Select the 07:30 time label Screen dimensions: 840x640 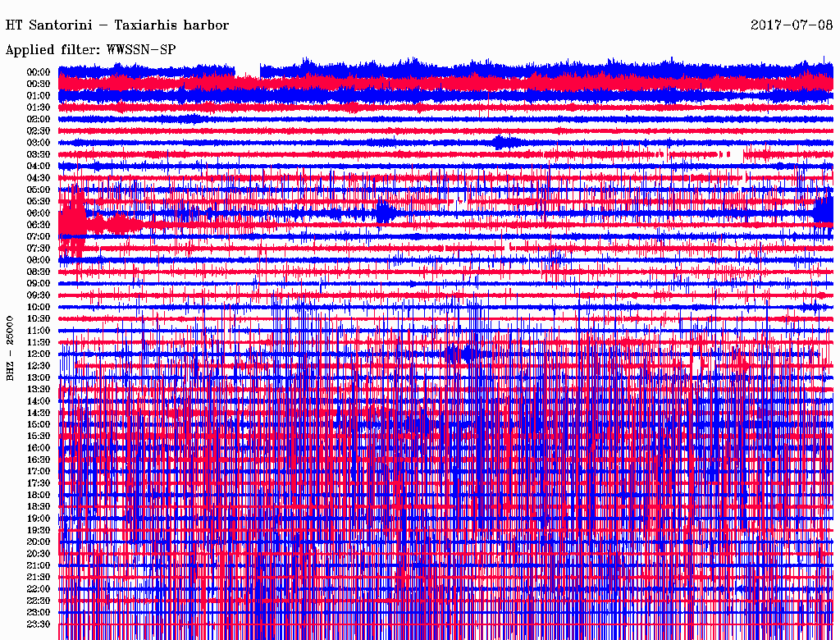point(39,249)
